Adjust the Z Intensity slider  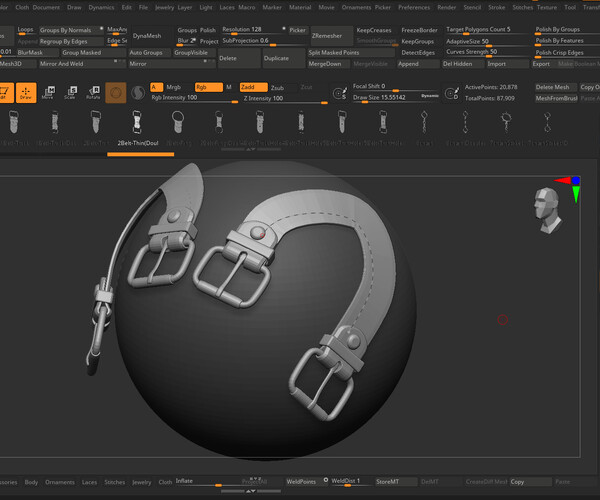coord(285,99)
